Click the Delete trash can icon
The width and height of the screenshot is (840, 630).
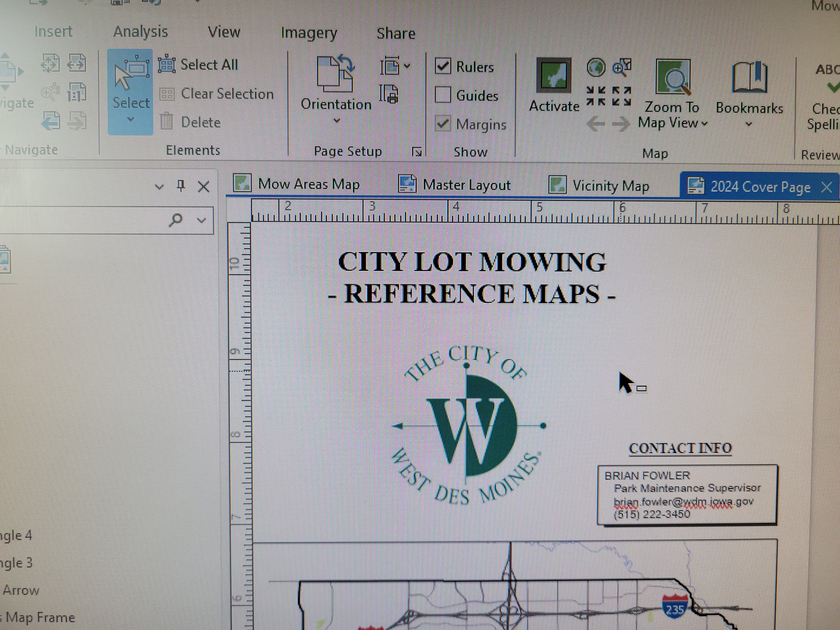166,121
